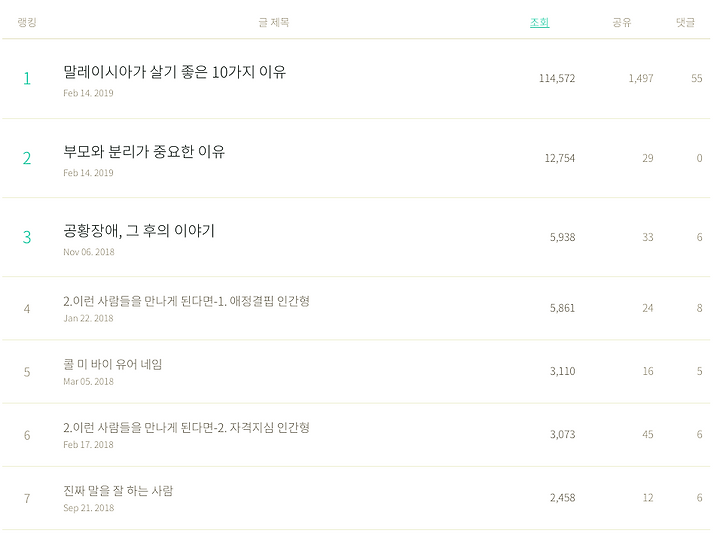Click view count 12,754

[560, 158]
